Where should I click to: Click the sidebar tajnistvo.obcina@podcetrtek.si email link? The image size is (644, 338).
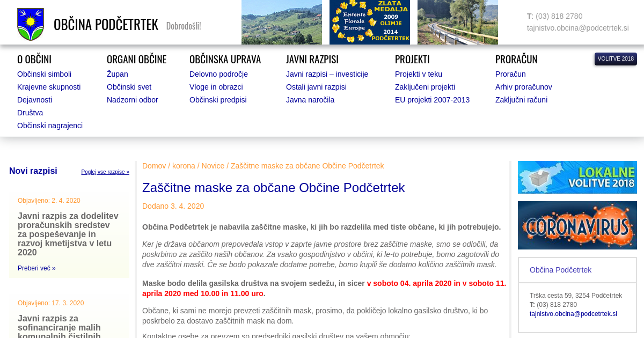pos(573,314)
